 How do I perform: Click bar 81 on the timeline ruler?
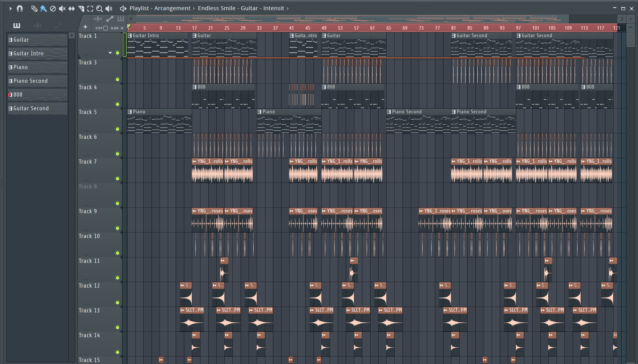[453, 28]
